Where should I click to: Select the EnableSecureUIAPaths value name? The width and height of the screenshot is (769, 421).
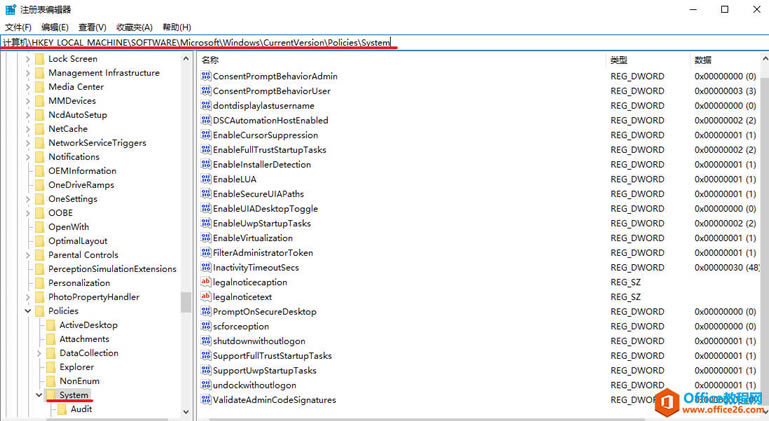click(x=258, y=194)
